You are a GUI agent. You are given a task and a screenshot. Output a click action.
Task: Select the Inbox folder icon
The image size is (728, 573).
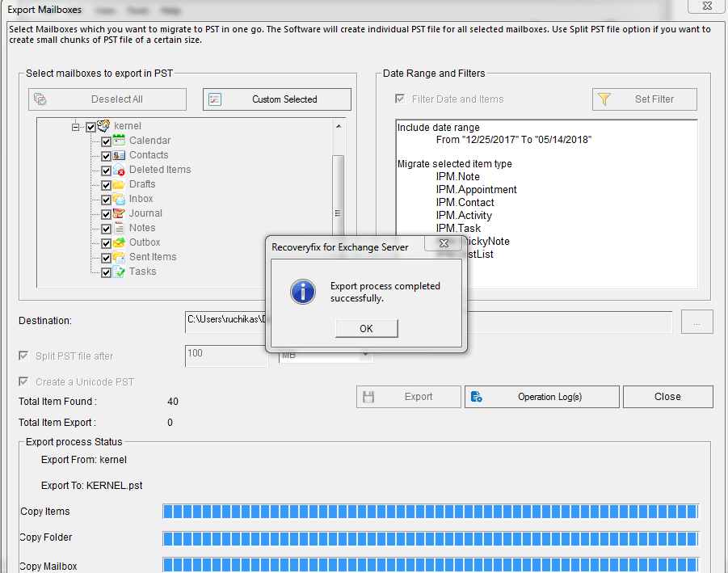pyautogui.click(x=119, y=199)
